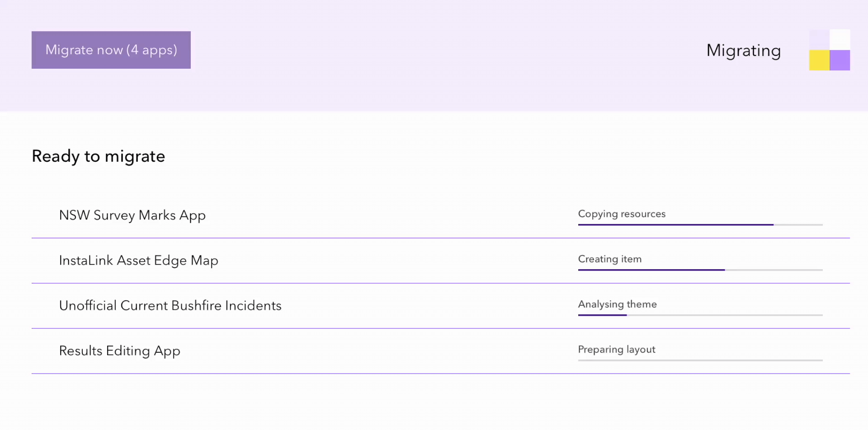
Task: Select the Results Editing App row
Action: point(441,351)
